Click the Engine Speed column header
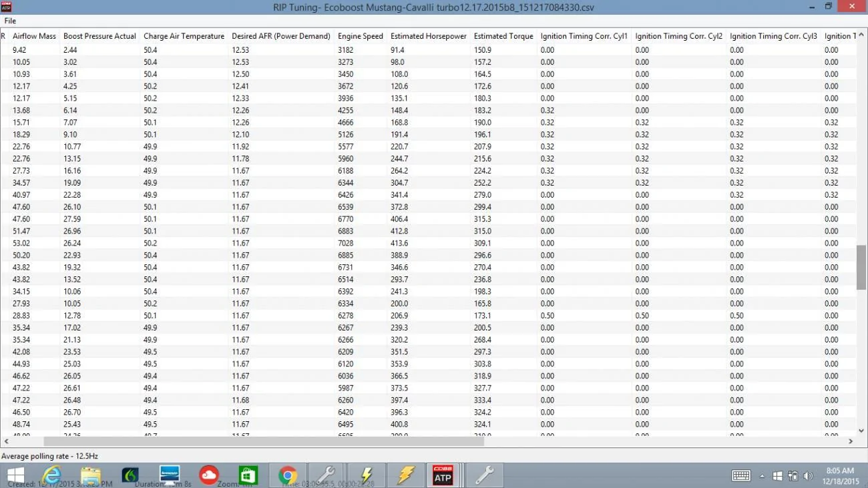Image resolution: width=868 pixels, height=488 pixels. tap(361, 36)
